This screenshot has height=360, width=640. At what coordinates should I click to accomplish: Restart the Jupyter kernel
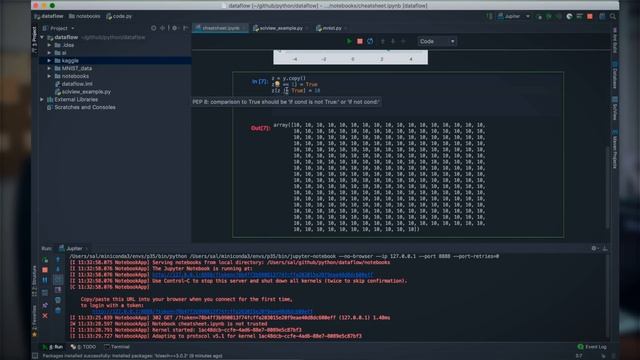tap(370, 41)
